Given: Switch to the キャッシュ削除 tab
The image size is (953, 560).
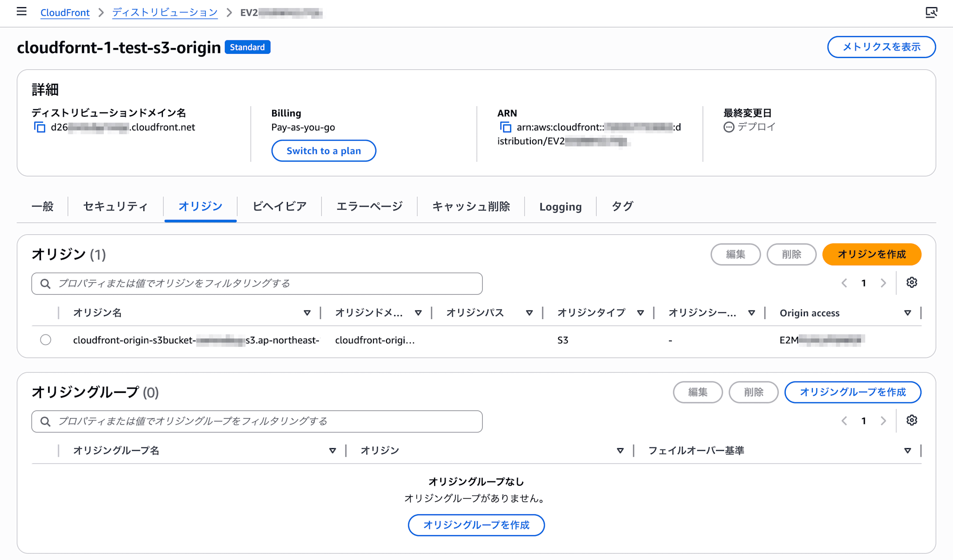Looking at the screenshot, I should coord(471,206).
